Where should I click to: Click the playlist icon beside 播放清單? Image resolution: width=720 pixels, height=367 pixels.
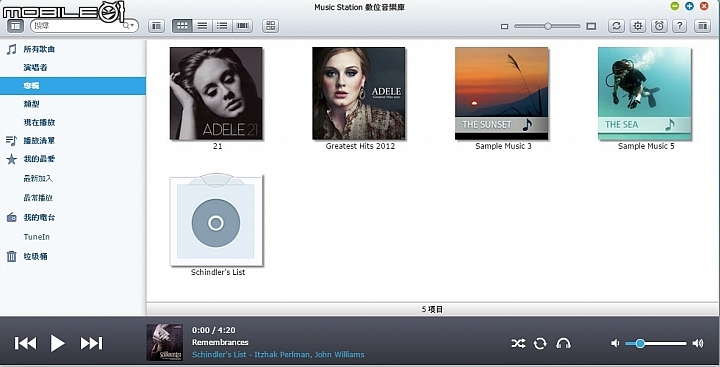point(11,141)
